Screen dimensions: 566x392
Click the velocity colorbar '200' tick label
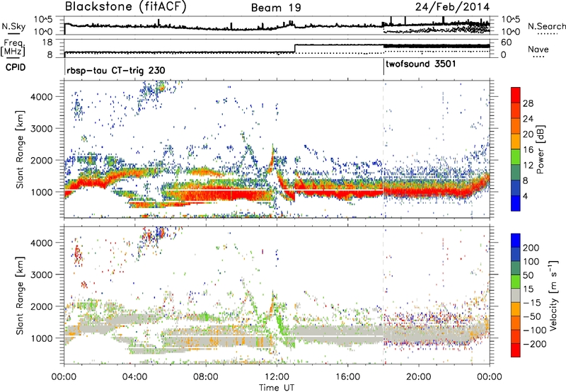(x=531, y=248)
